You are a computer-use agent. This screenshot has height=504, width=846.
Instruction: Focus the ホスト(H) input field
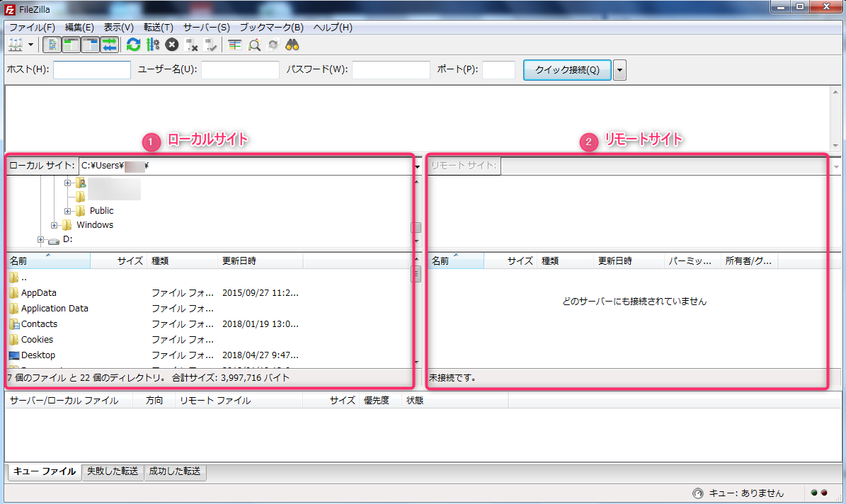[92, 69]
